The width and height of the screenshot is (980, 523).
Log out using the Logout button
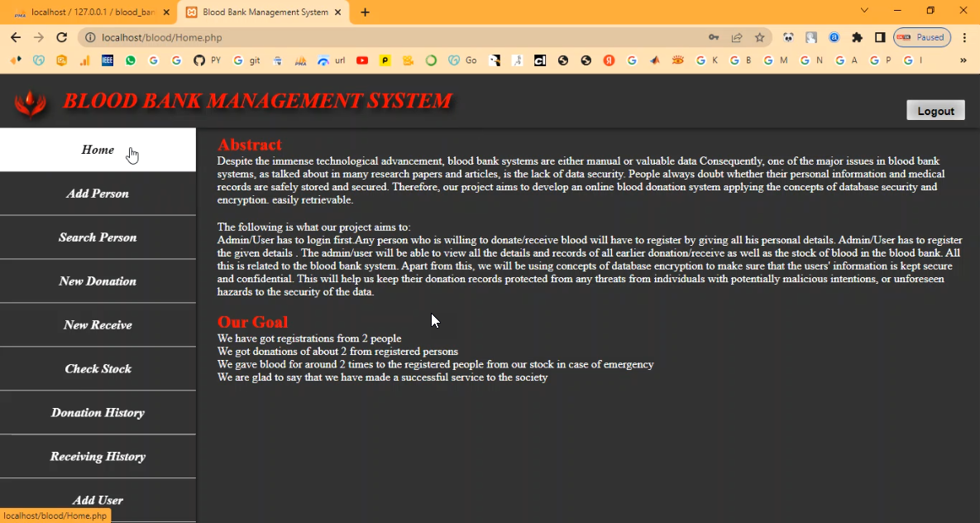coord(935,111)
